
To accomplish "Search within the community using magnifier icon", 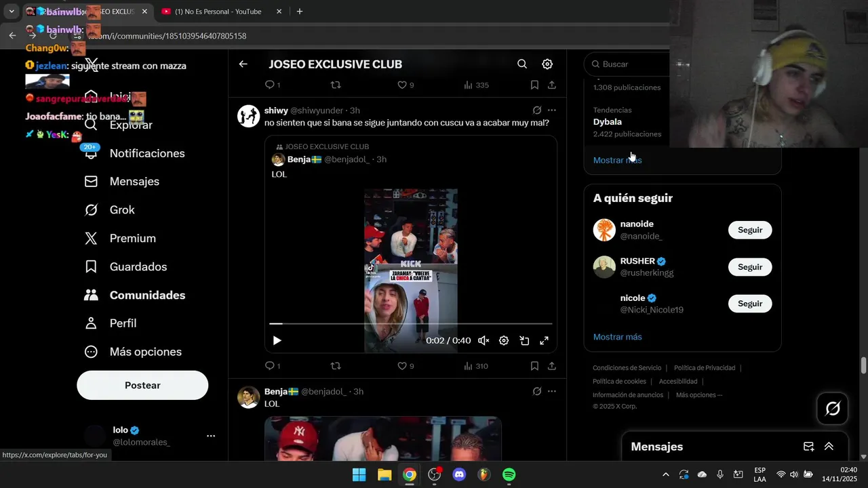I will pos(522,64).
